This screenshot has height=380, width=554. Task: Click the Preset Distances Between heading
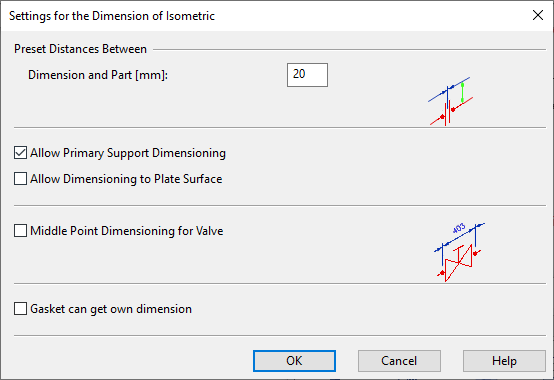pos(80,49)
